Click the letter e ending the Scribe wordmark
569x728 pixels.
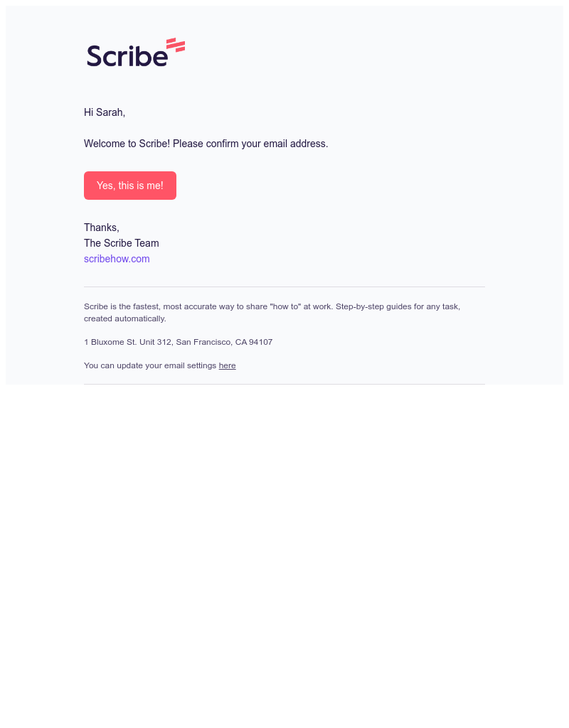pyautogui.click(x=159, y=58)
